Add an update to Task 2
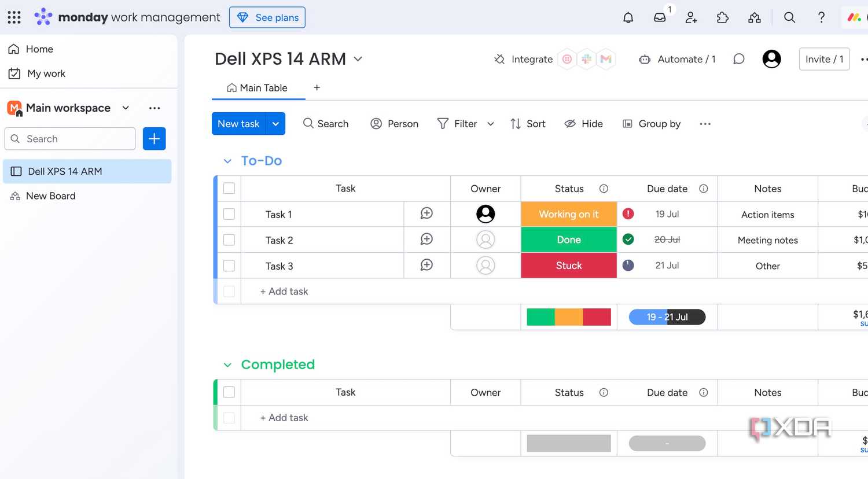Image resolution: width=868 pixels, height=479 pixels. pos(426,239)
